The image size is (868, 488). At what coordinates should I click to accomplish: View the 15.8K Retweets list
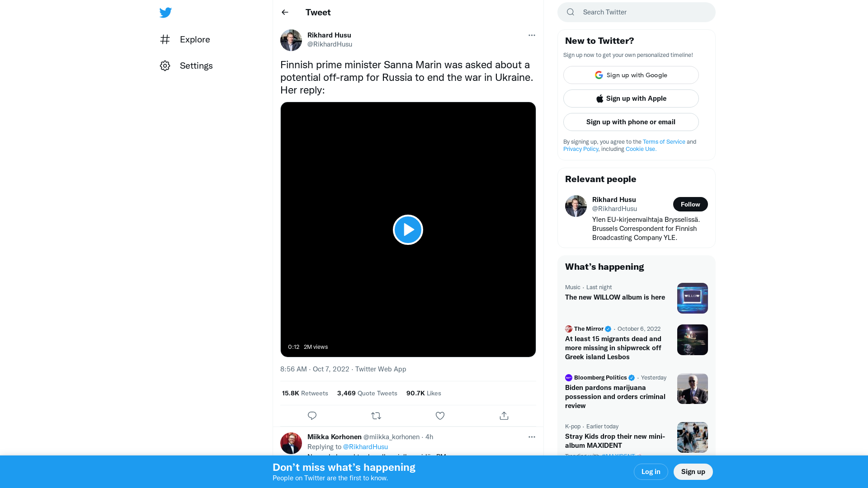point(305,393)
